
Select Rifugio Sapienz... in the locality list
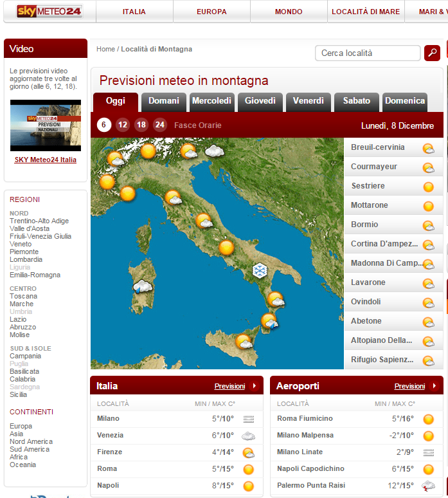394,360
